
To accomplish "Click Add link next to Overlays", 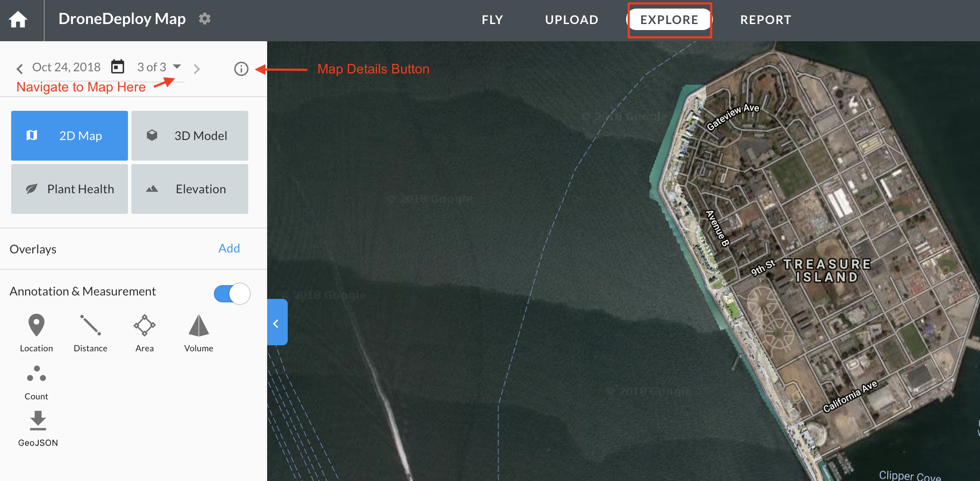I will pyautogui.click(x=229, y=248).
